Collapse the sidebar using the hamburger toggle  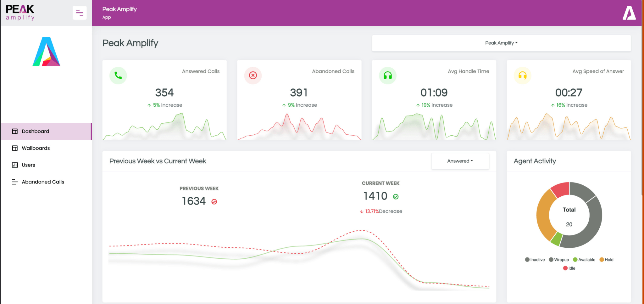click(x=80, y=13)
